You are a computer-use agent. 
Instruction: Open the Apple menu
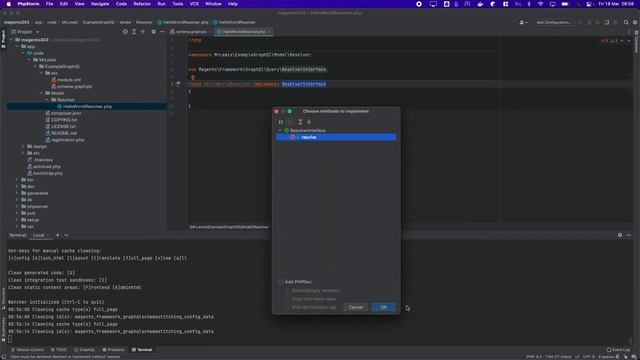pyautogui.click(x=8, y=4)
